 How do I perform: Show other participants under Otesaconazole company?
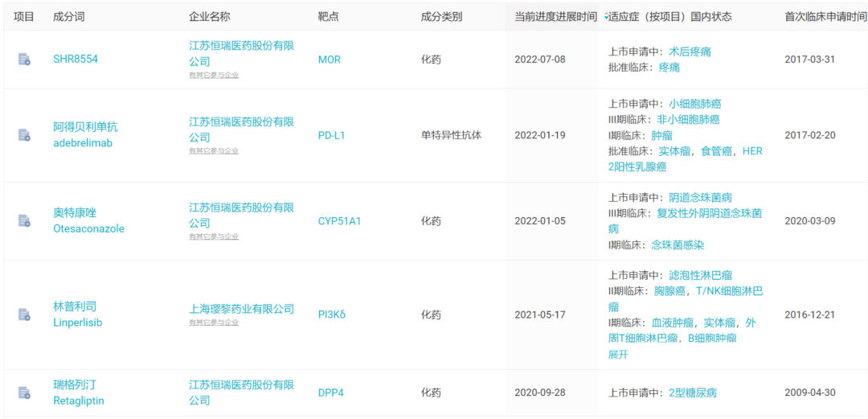[x=214, y=236]
